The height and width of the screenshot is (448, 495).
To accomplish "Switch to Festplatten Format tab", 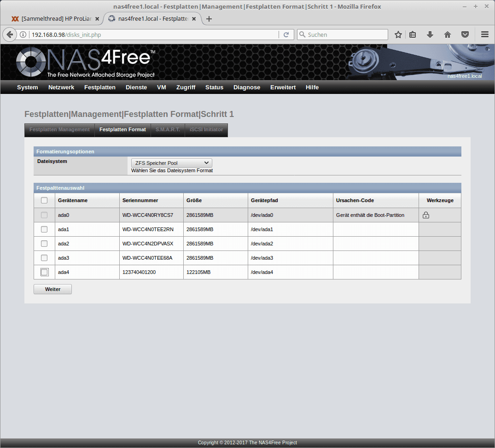I will coord(123,130).
